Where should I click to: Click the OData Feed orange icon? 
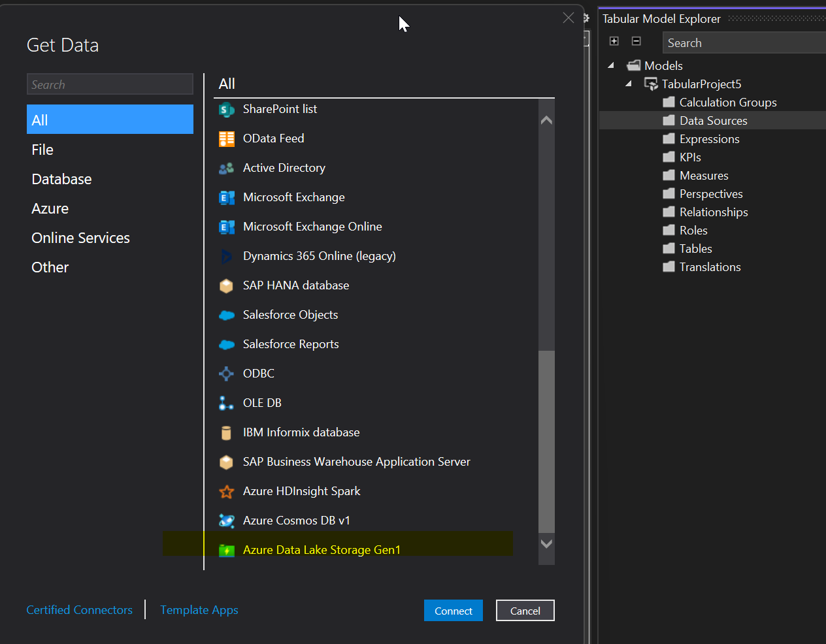(x=226, y=138)
